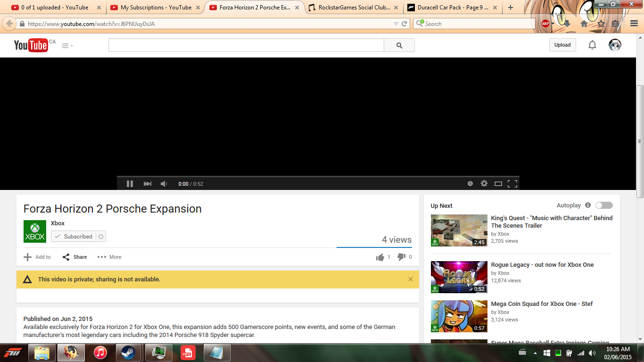Open the YouTube guide menu dropdown

point(67,46)
